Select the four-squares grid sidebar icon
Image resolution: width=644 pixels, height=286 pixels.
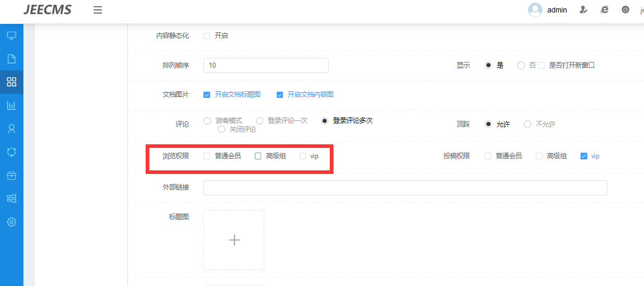(x=11, y=82)
